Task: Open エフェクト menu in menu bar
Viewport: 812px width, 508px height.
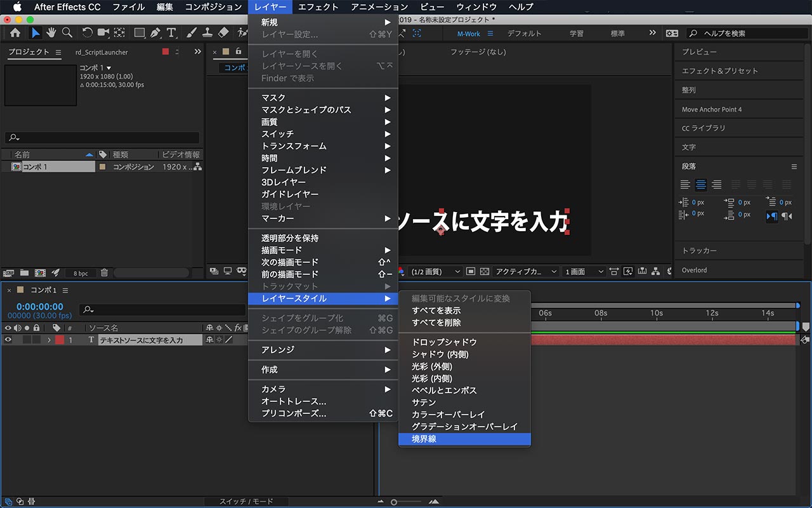Action: (318, 7)
